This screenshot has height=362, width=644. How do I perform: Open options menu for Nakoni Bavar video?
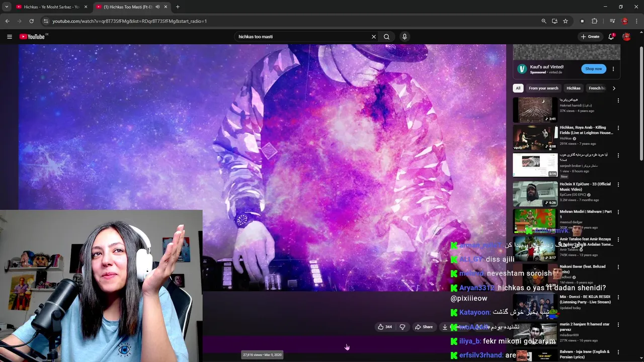tap(618, 267)
